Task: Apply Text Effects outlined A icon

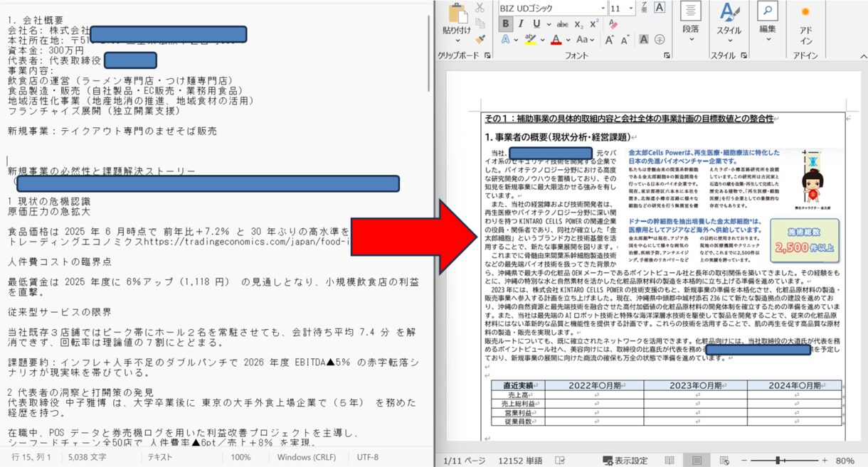Action: pos(505,40)
